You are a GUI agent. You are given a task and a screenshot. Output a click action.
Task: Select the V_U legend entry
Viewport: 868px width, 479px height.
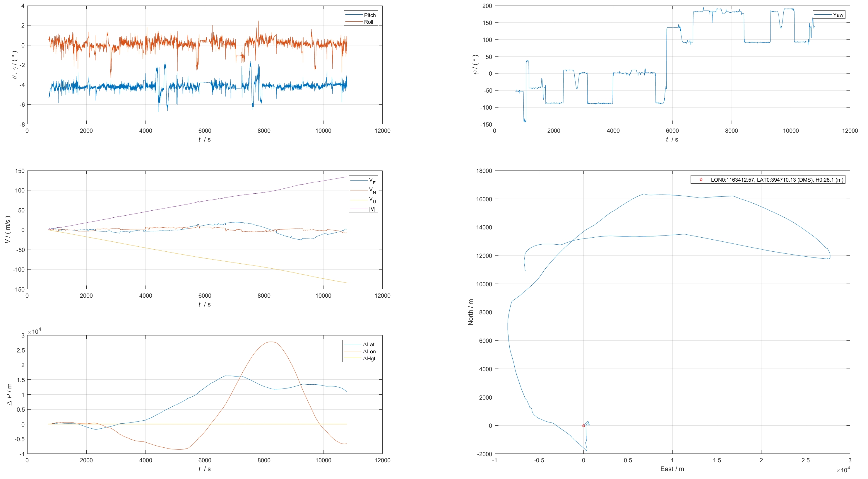click(x=363, y=200)
